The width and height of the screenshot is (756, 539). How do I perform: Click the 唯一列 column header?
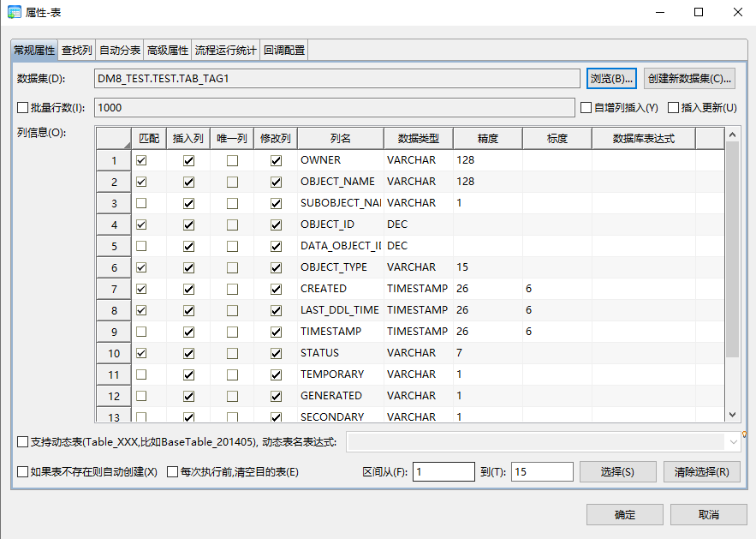232,139
